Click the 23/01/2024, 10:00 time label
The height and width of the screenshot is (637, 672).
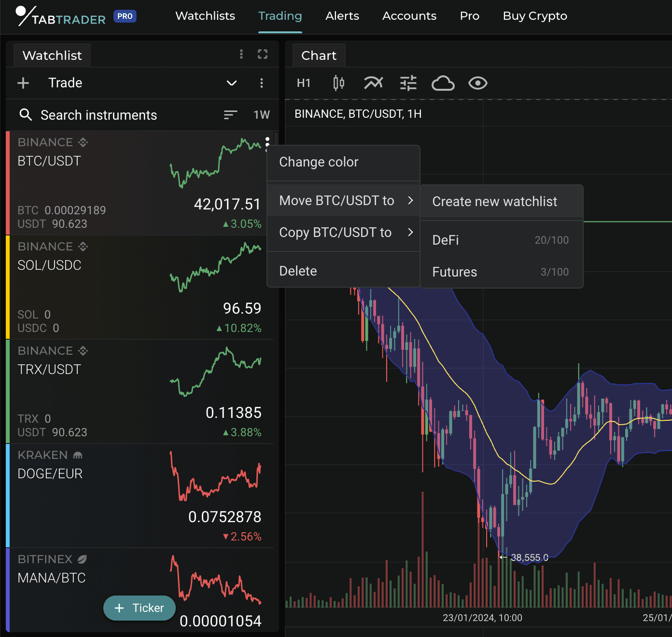(x=482, y=618)
